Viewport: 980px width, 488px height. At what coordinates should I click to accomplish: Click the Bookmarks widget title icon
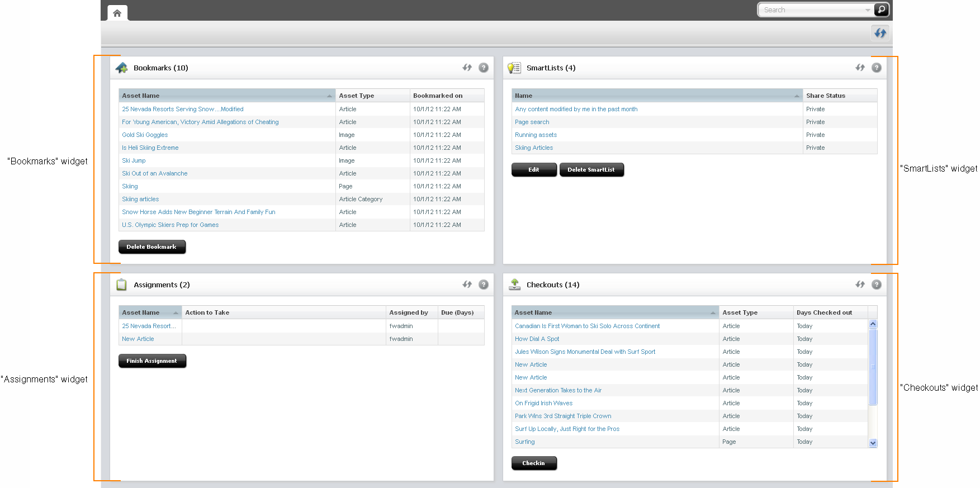[x=121, y=68]
